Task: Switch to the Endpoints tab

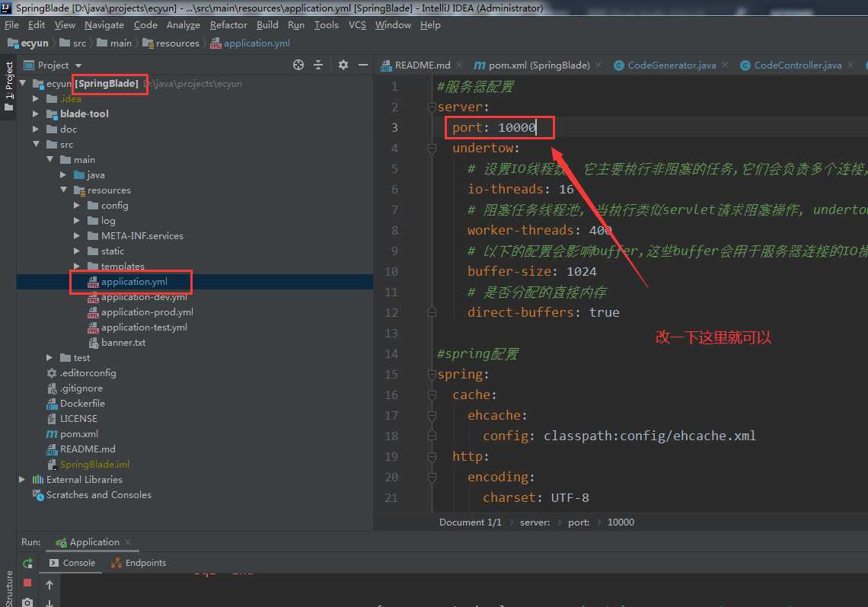Action: (x=139, y=563)
